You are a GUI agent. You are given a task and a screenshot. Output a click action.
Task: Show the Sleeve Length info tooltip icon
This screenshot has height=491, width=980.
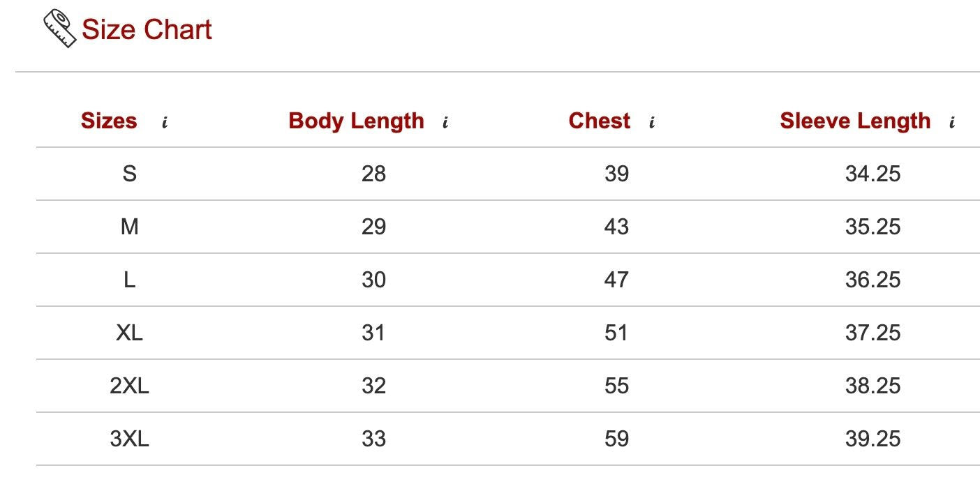[x=952, y=123]
